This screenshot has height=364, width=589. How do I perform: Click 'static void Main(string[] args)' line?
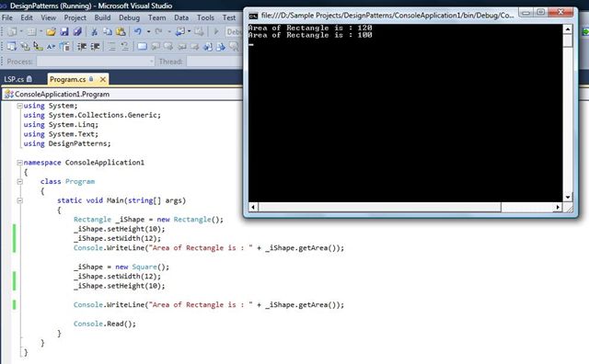pos(121,200)
